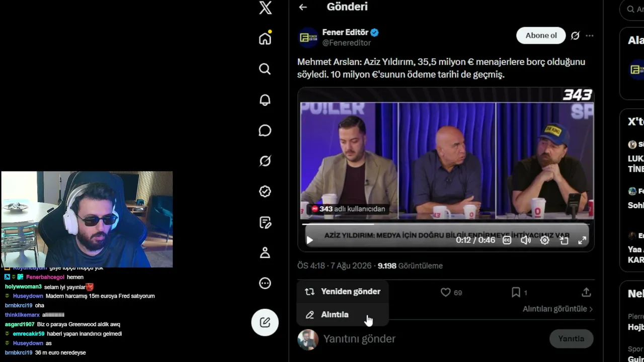
Task: Click the 9.198 Görüntüleme view count
Action: click(x=410, y=266)
